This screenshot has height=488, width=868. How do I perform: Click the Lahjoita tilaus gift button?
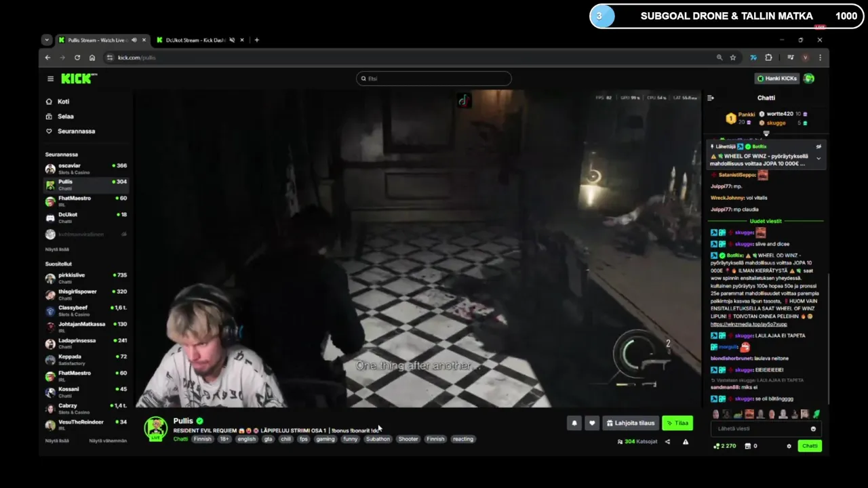coord(631,423)
